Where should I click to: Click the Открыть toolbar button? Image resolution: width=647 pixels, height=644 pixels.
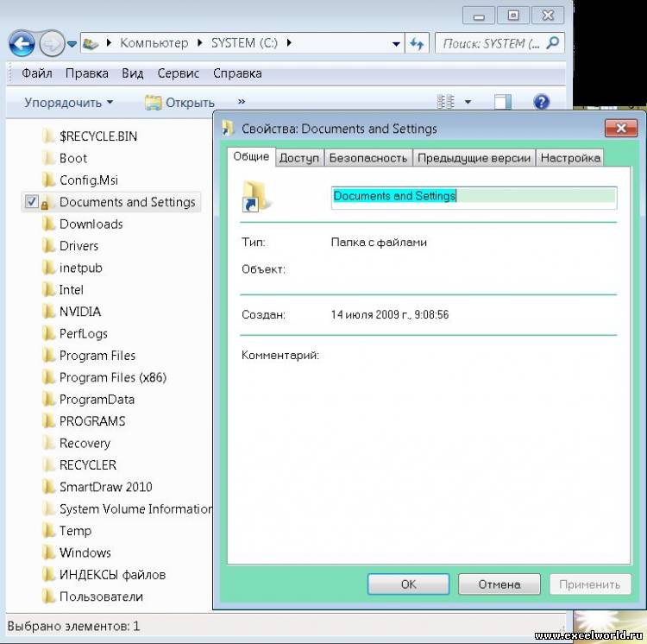180,103
